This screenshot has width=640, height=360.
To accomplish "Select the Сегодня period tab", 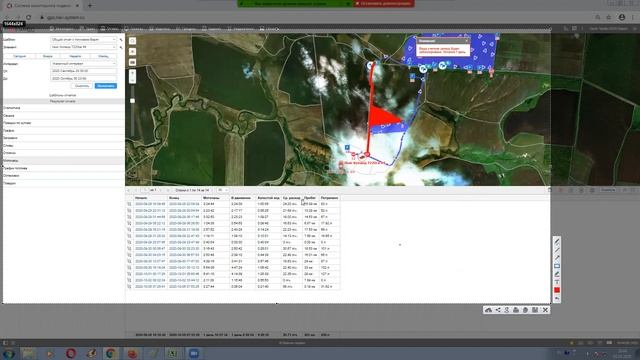I will tap(20, 56).
